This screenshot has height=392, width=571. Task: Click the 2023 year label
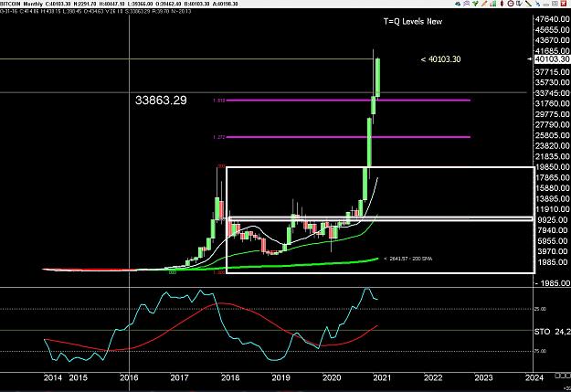coord(483,377)
